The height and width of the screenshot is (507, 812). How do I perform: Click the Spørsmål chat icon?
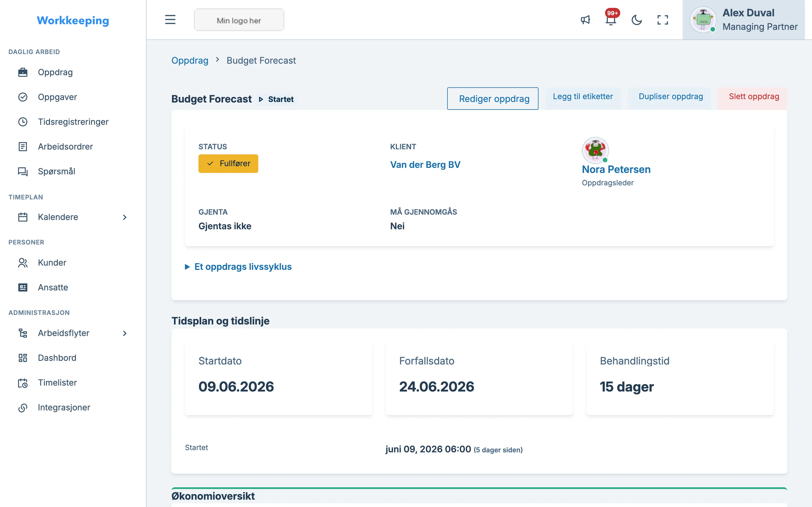point(23,171)
